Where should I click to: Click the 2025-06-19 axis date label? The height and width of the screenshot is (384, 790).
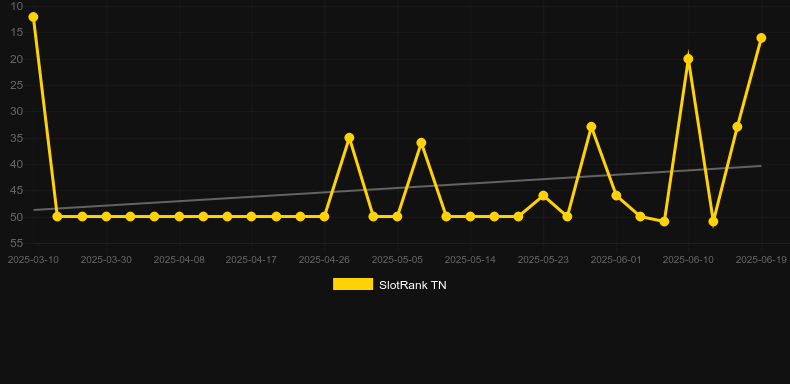click(761, 260)
